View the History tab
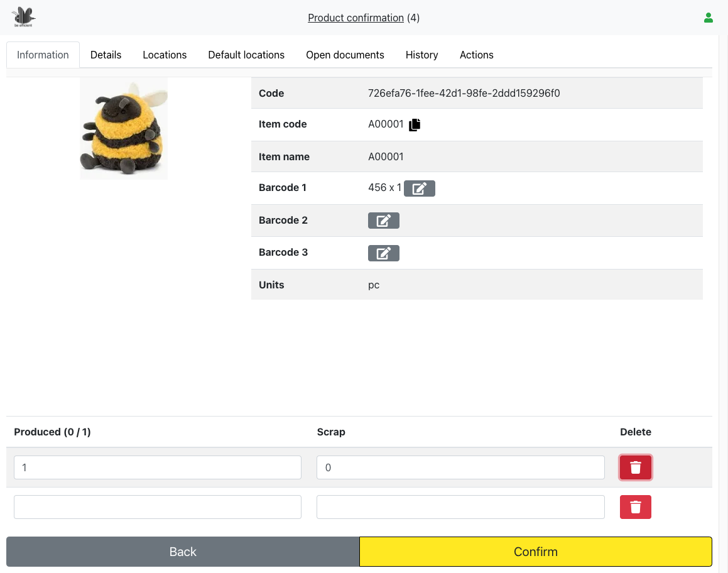 [421, 55]
